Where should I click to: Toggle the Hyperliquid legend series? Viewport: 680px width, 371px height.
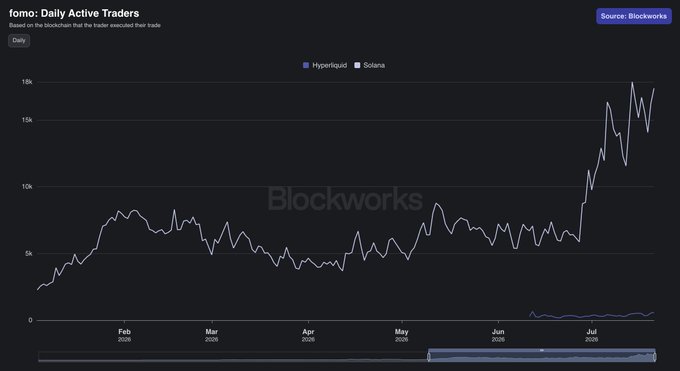pyautogui.click(x=325, y=65)
